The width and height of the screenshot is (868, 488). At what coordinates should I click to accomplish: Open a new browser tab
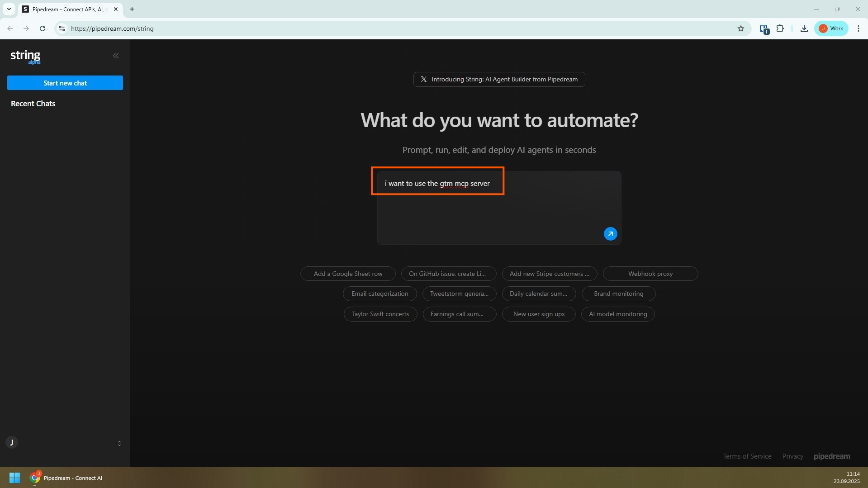[132, 9]
